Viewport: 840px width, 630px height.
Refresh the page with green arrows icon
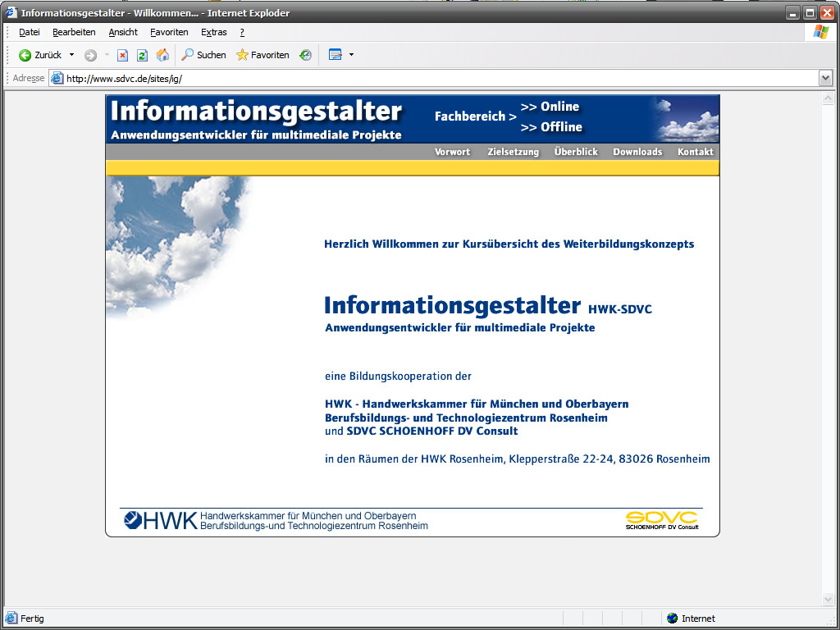tap(142, 55)
